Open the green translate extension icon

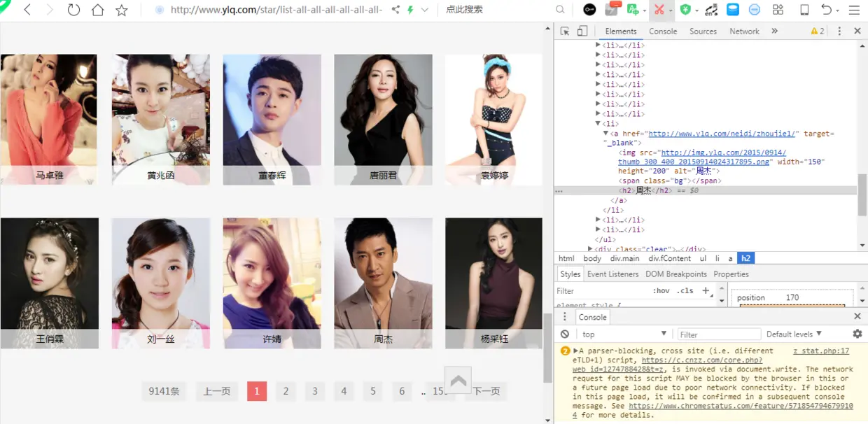(633, 10)
